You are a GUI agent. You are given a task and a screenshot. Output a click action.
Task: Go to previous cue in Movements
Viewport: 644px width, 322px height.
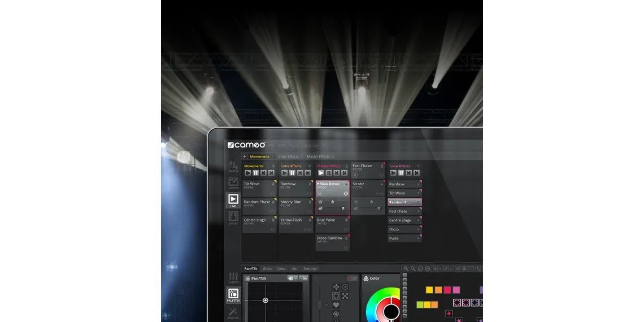point(263,173)
